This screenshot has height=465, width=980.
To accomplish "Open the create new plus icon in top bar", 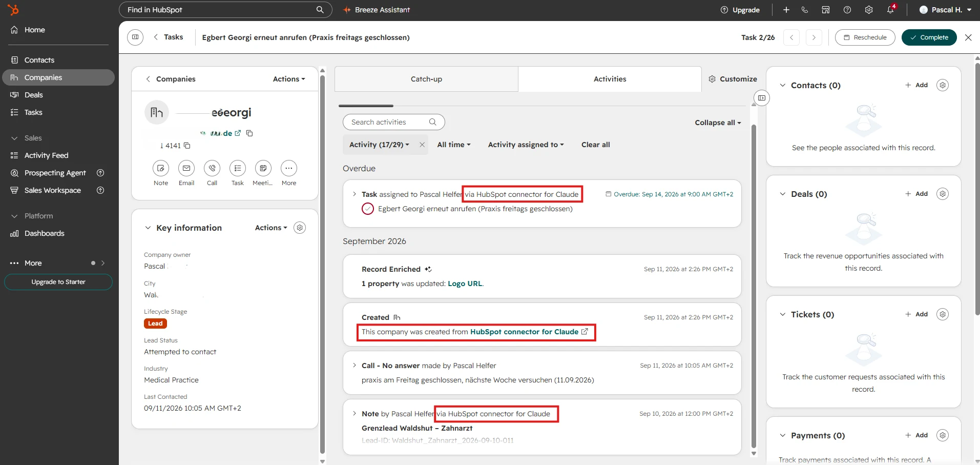I will click(786, 10).
